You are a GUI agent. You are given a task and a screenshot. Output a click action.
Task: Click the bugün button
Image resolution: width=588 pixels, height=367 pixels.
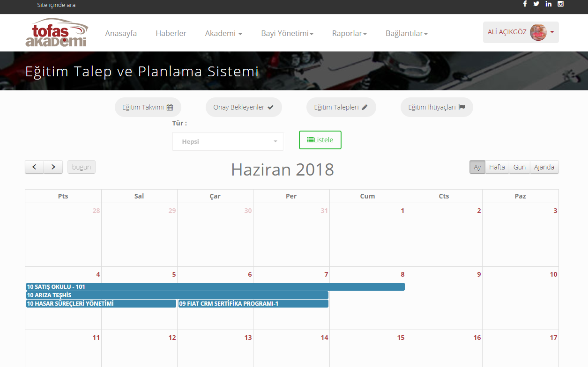pos(82,167)
